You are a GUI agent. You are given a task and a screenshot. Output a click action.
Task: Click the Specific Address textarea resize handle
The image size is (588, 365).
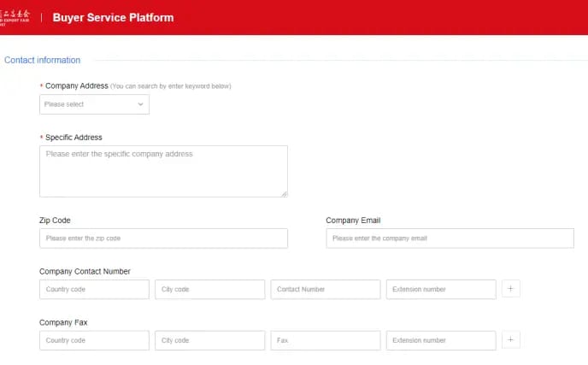click(284, 193)
